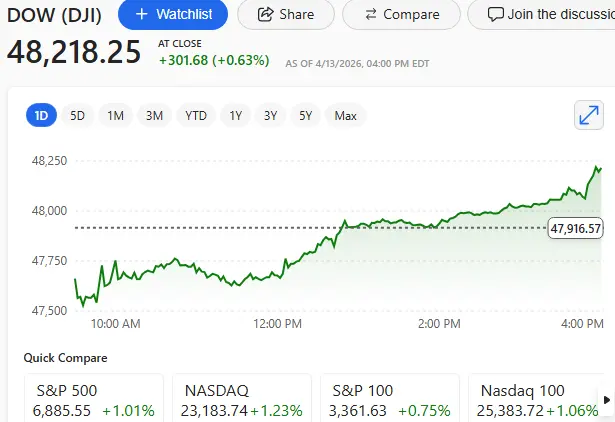This screenshot has width=615, height=422.
Task: Switch to 5D time range
Action: [77, 116]
